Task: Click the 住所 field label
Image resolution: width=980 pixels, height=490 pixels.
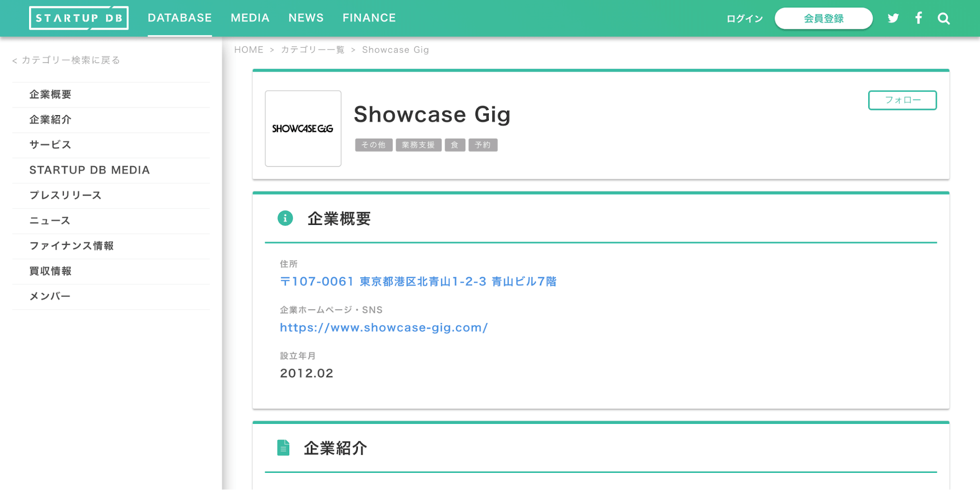Action: tap(289, 264)
